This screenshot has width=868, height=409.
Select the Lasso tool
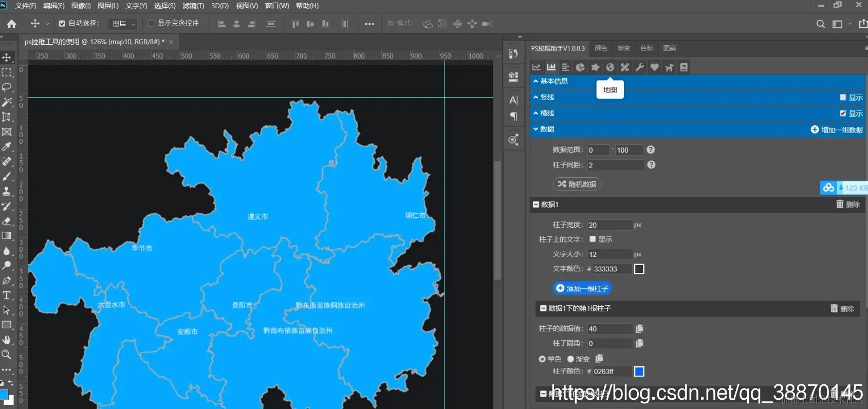tap(7, 87)
